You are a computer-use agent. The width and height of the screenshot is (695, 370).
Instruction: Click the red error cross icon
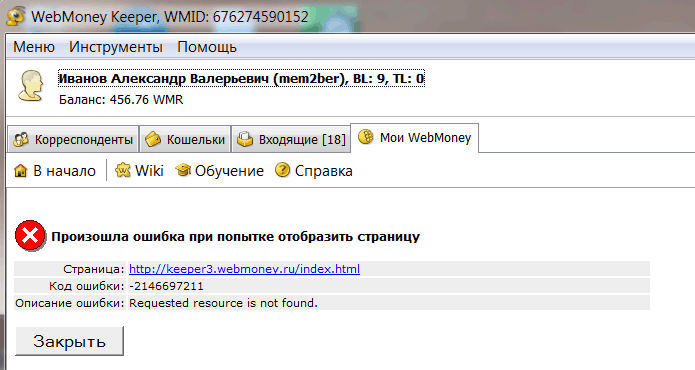pos(30,236)
